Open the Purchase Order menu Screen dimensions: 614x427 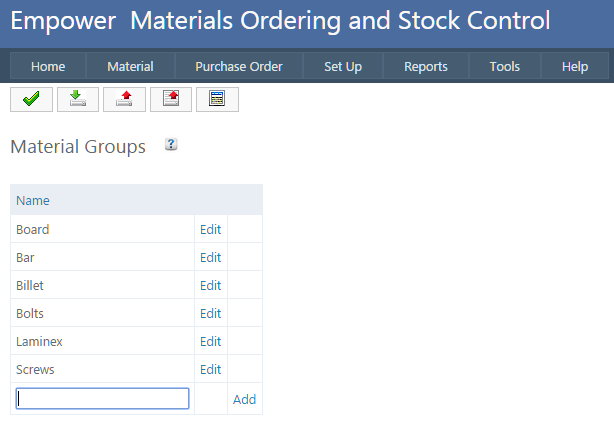pyautogui.click(x=239, y=67)
